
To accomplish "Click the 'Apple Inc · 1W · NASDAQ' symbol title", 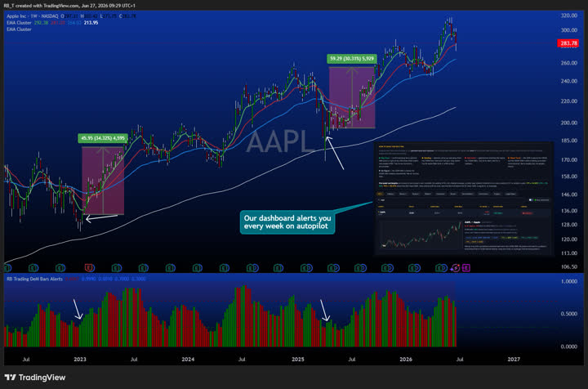I will pyautogui.click(x=32, y=16).
